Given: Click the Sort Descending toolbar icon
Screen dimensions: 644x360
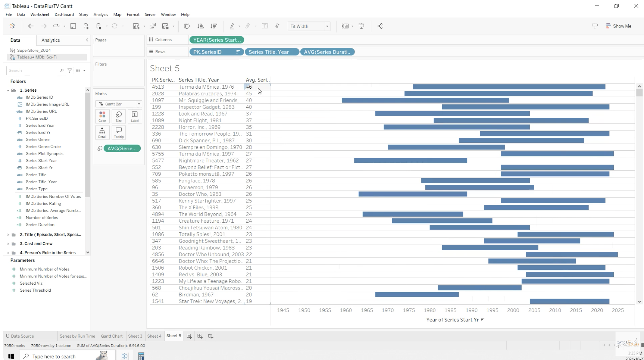Looking at the screenshot, I should coord(214,26).
